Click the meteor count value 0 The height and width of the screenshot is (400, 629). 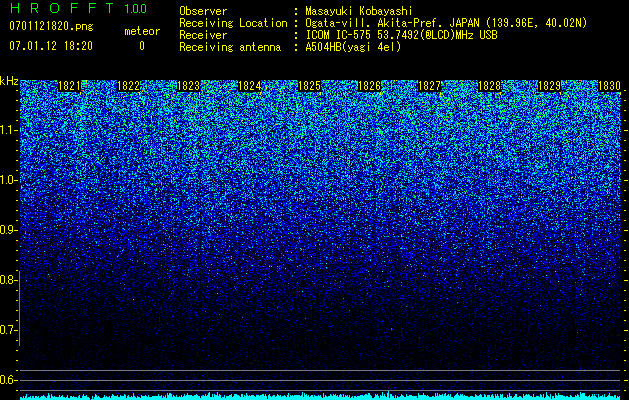pos(142,46)
